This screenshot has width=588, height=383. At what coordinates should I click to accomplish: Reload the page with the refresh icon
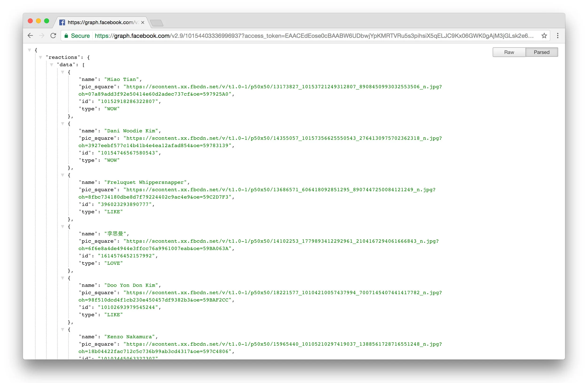(x=53, y=35)
